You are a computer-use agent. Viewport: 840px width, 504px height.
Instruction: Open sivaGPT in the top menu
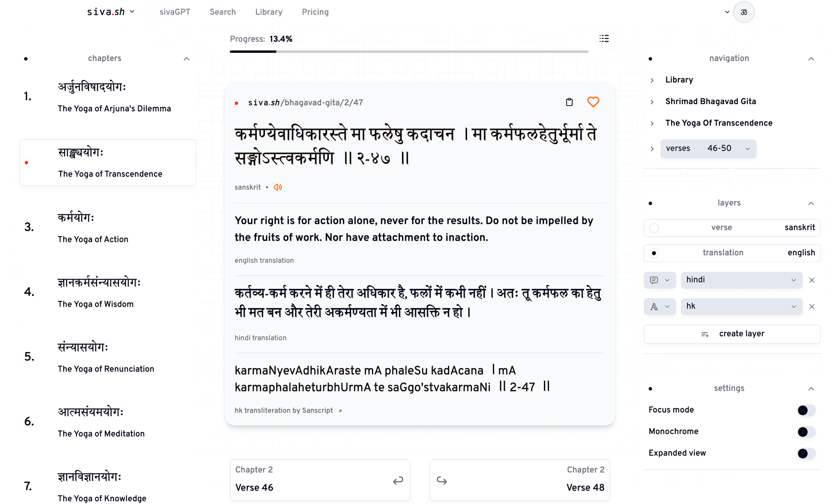click(x=175, y=12)
